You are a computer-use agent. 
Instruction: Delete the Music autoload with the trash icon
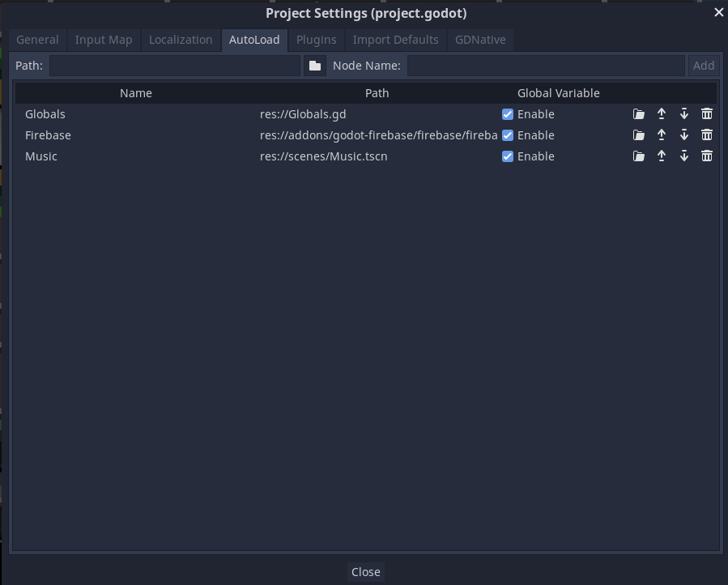tap(707, 156)
